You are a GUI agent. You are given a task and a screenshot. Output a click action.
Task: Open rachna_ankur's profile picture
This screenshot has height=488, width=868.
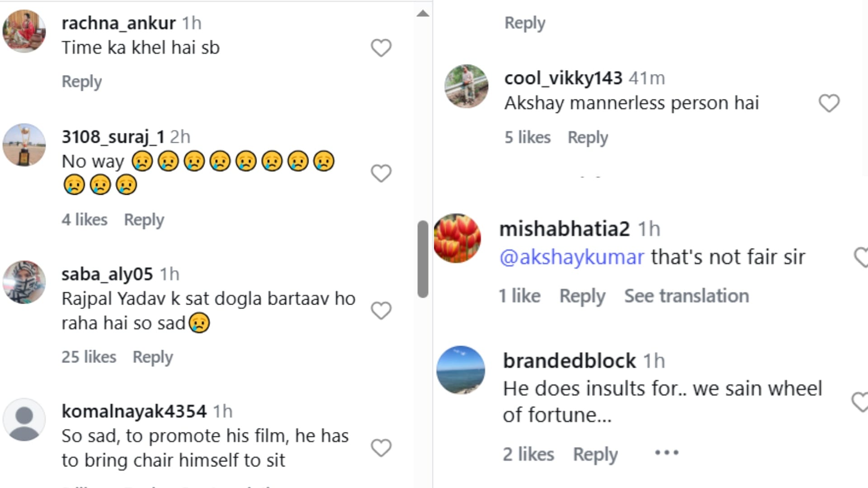coord(24,31)
